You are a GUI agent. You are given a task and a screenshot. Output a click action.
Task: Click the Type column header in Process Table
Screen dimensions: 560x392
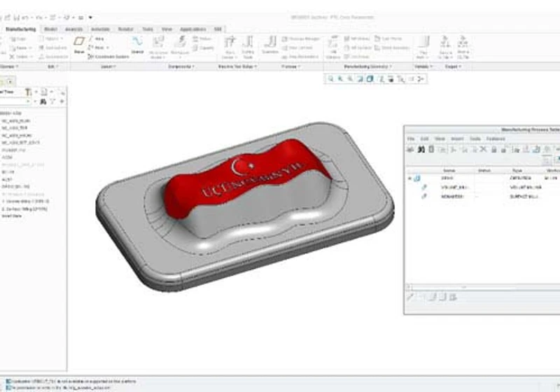point(517,171)
